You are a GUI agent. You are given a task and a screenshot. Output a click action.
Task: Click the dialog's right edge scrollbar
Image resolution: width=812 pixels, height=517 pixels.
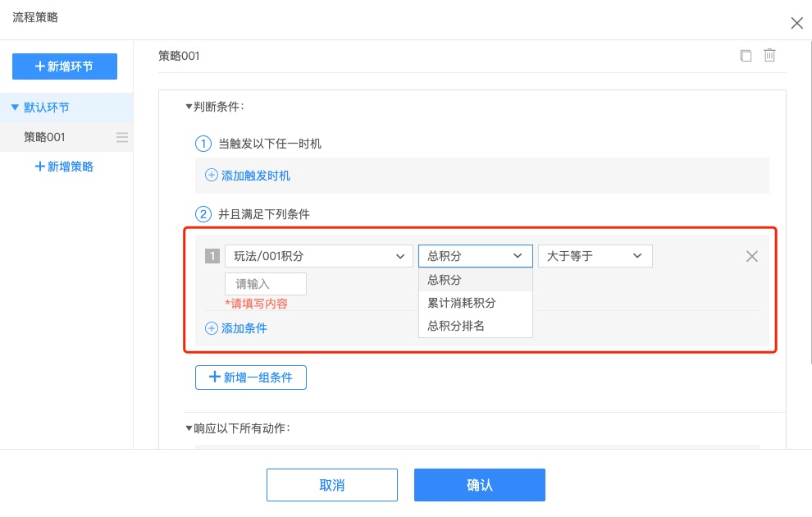pyautogui.click(x=810, y=202)
